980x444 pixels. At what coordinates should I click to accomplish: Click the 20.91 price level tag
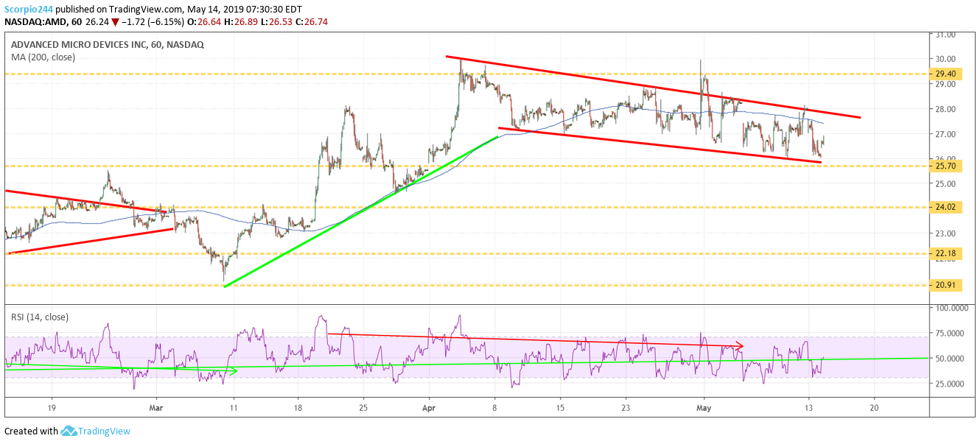click(x=945, y=285)
